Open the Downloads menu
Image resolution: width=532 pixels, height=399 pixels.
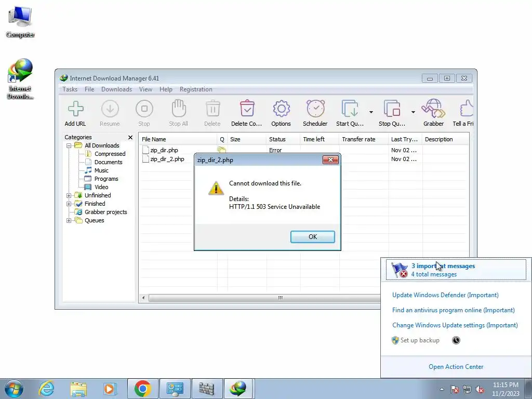pos(116,89)
